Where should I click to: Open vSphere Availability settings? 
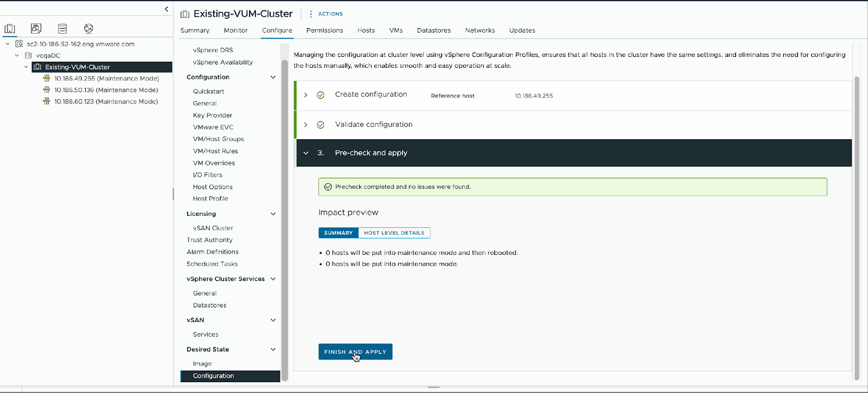pyautogui.click(x=223, y=62)
